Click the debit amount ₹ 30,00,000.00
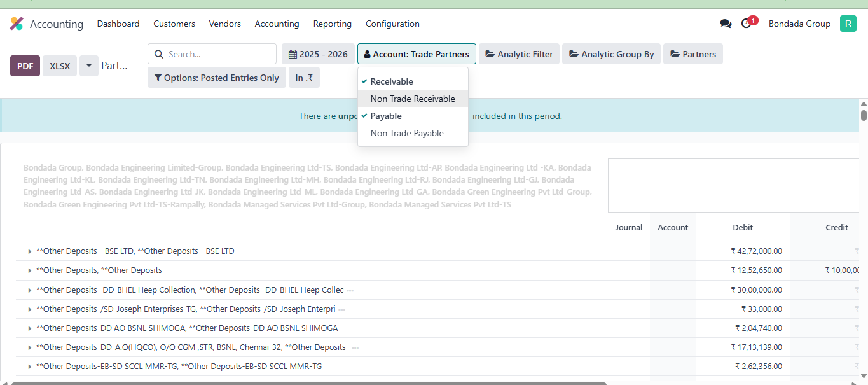 point(757,290)
